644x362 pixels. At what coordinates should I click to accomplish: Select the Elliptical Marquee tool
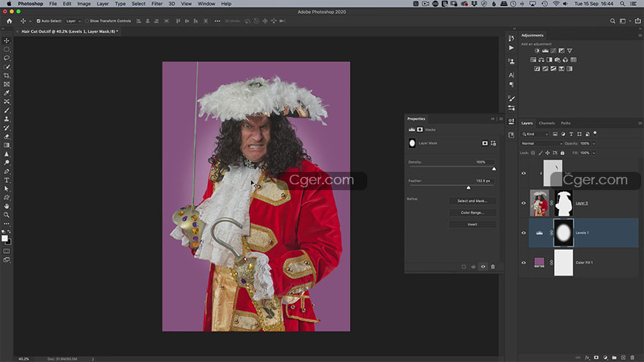click(x=7, y=49)
